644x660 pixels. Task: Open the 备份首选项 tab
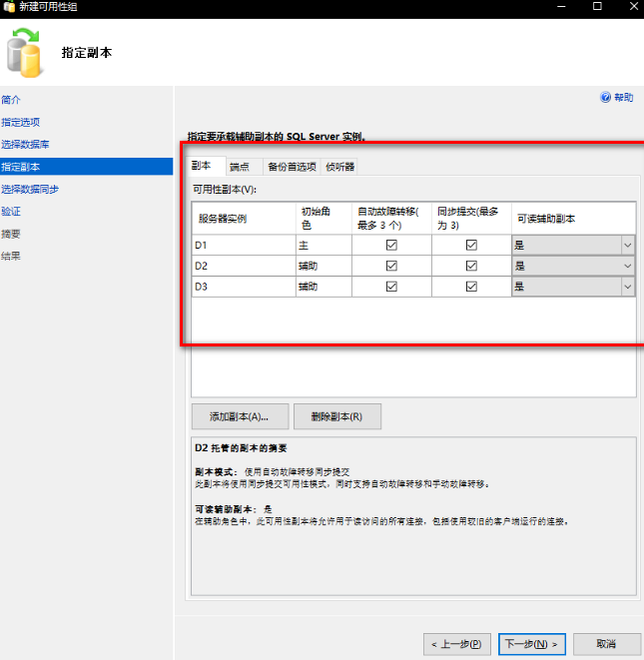click(x=292, y=167)
